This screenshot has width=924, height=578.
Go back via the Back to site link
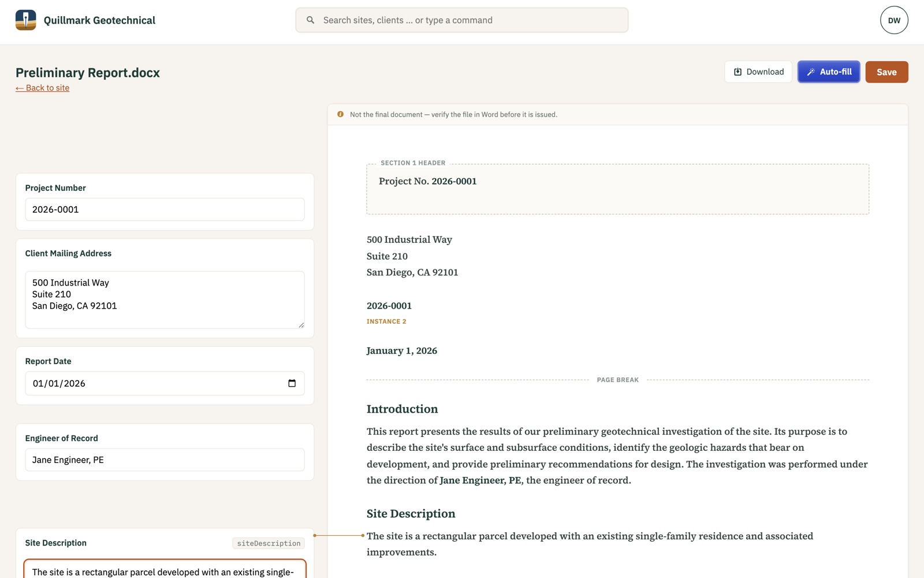coord(43,88)
